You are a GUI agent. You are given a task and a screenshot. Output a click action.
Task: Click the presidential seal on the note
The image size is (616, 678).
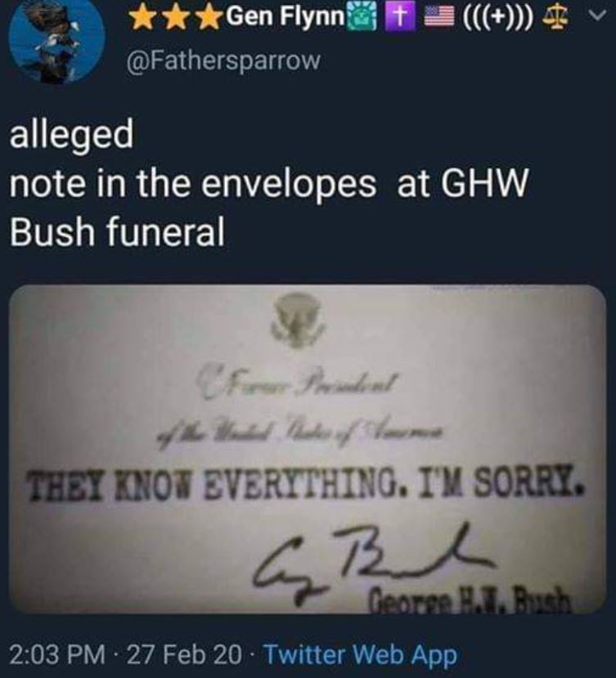point(297,320)
